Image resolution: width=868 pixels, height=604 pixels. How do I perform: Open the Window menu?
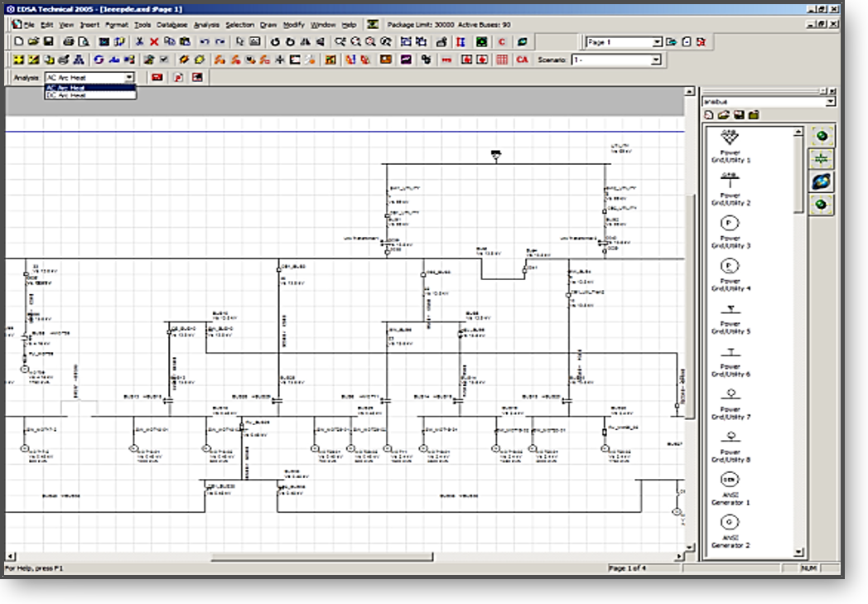click(323, 25)
